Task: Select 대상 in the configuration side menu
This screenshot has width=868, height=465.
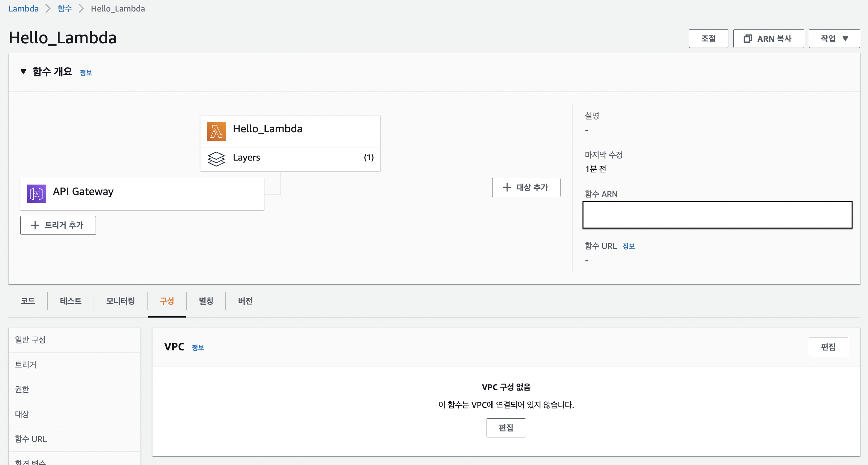Action: coord(75,414)
